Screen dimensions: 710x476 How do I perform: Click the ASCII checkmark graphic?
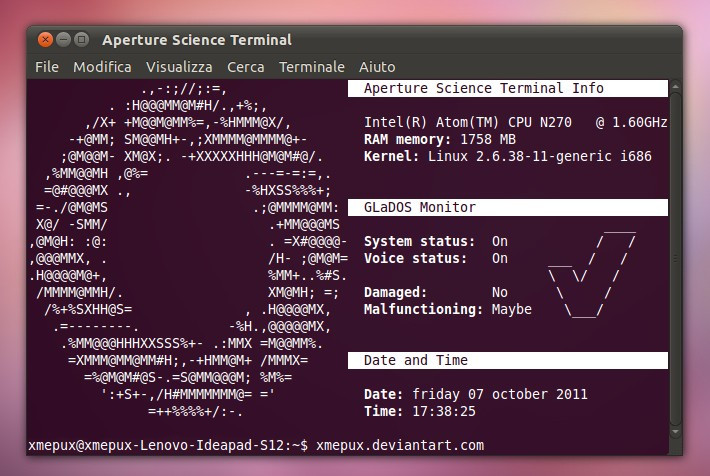pos(592,274)
